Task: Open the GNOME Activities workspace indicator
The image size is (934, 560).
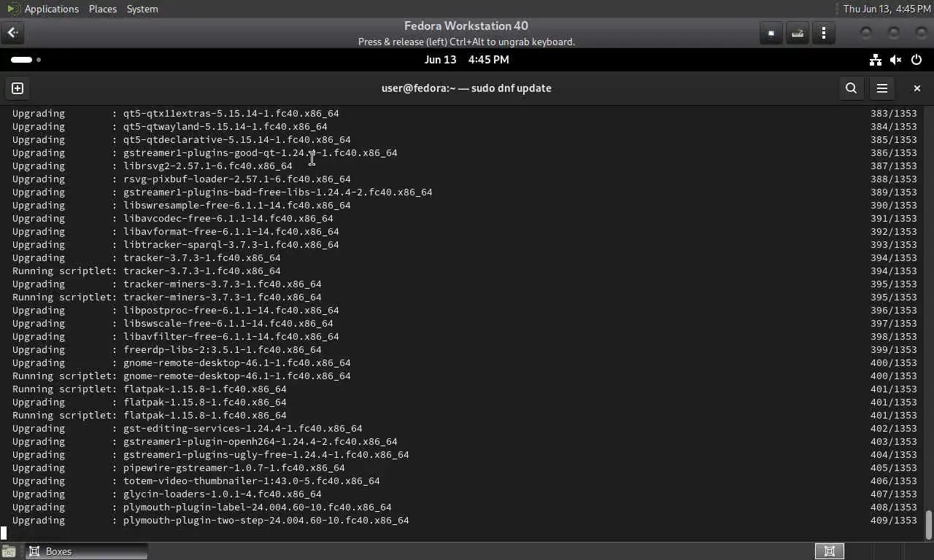Action: 26,60
